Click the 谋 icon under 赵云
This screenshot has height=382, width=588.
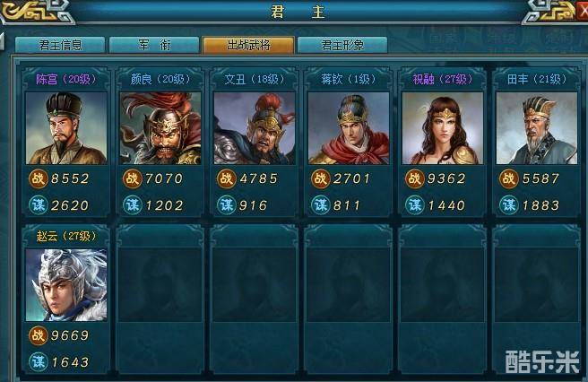point(38,361)
